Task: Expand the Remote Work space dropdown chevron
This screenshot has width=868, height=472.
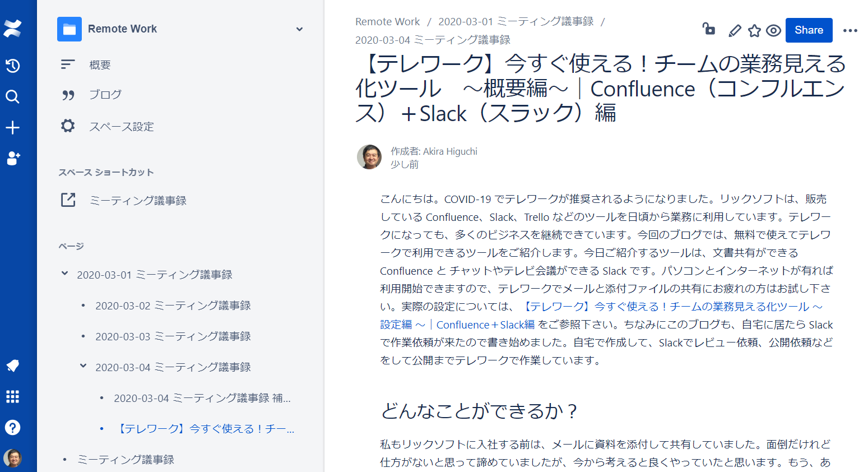Action: tap(299, 29)
